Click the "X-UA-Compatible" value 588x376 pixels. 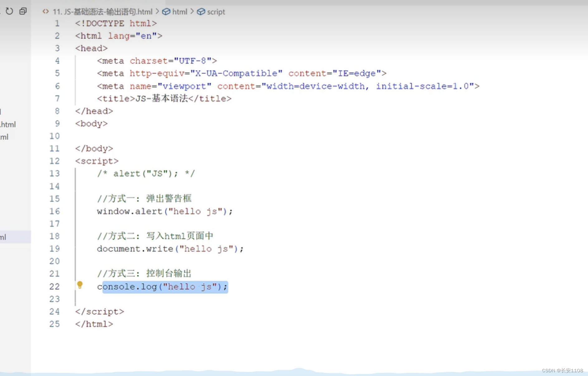click(x=236, y=74)
